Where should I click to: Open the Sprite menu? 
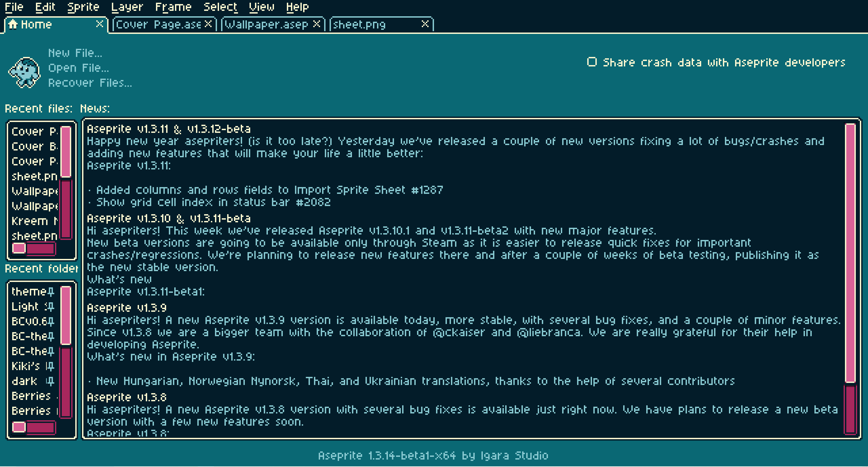tap(83, 7)
